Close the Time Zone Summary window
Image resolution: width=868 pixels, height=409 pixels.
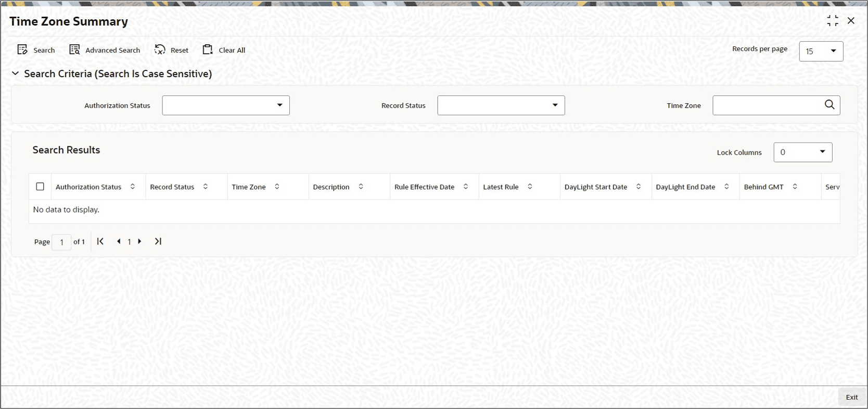(x=851, y=21)
